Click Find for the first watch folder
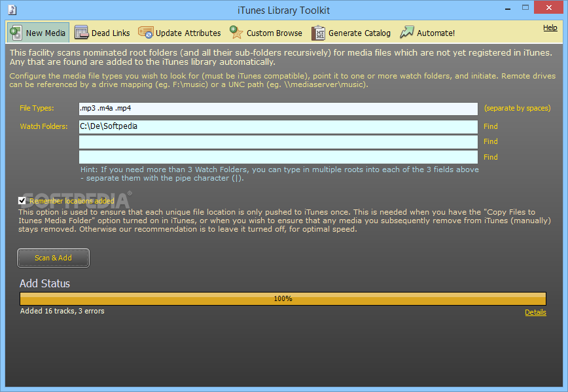Image resolution: width=568 pixels, height=392 pixels. tap(490, 126)
